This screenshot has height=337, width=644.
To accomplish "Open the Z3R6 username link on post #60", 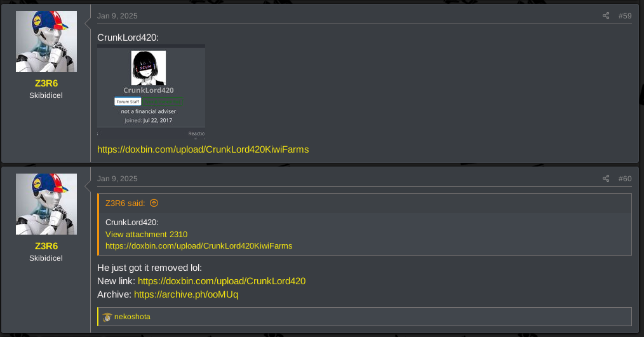I will pyautogui.click(x=46, y=246).
